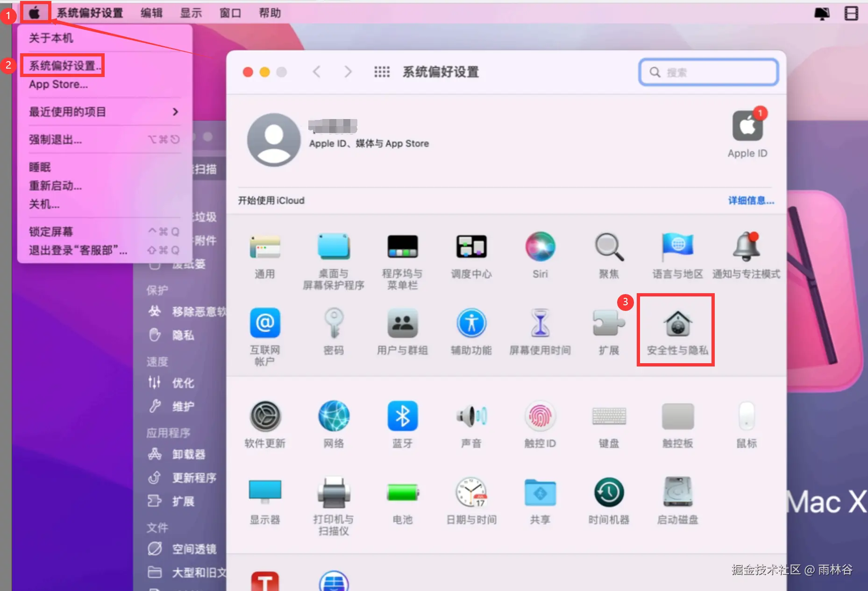This screenshot has width=868, height=591.
Task: Click the search field in System Preferences
Action: [x=708, y=72]
